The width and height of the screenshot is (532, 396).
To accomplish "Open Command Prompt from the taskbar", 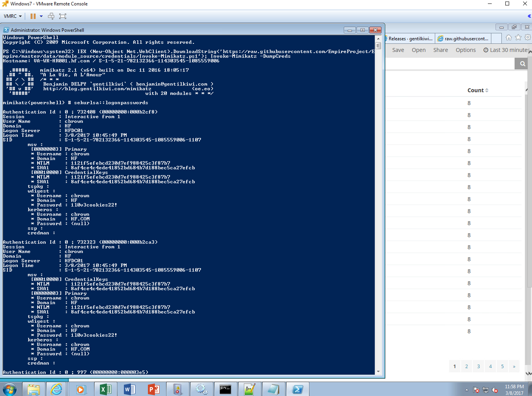I will [225, 389].
